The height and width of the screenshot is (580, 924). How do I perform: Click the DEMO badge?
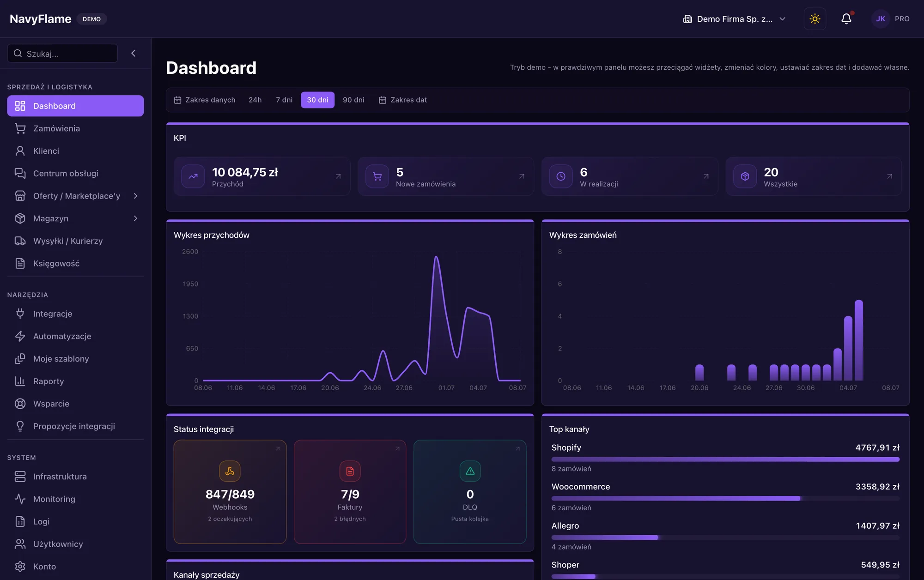pyautogui.click(x=91, y=19)
